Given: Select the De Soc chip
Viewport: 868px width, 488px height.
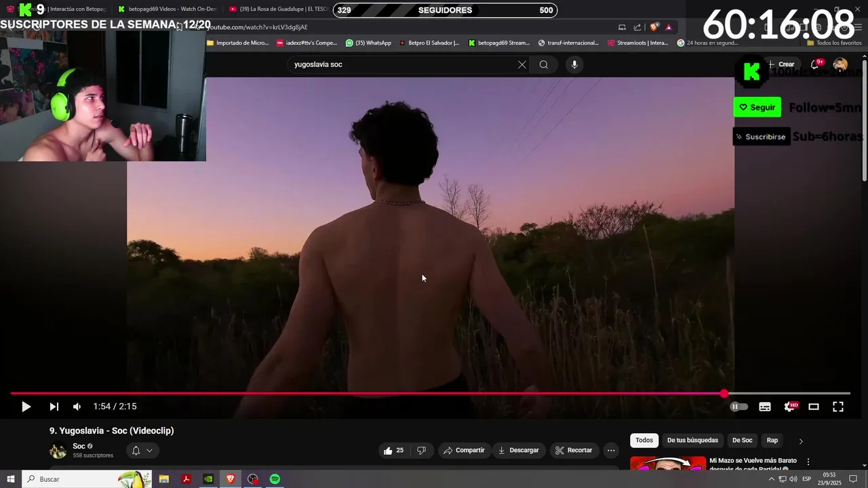Looking at the screenshot, I should (742, 441).
